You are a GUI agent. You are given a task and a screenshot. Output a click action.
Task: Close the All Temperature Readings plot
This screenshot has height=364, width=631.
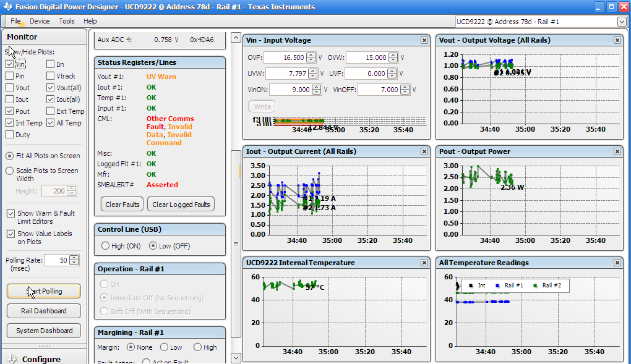(x=617, y=263)
